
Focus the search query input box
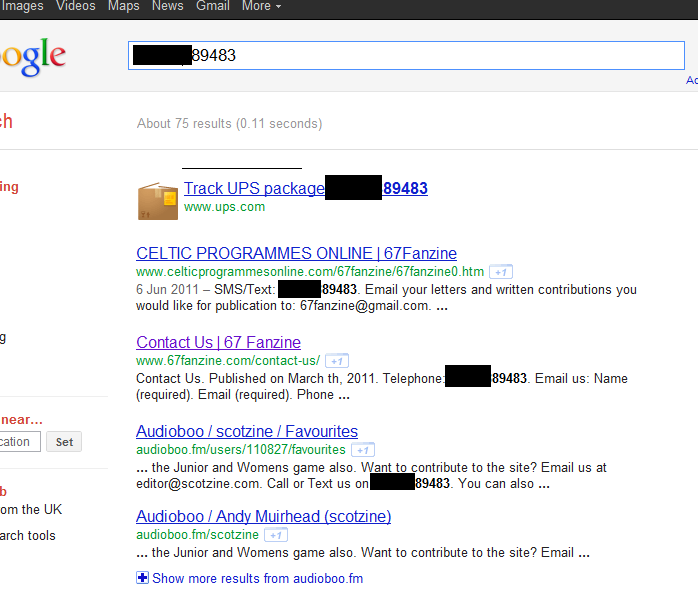click(406, 56)
